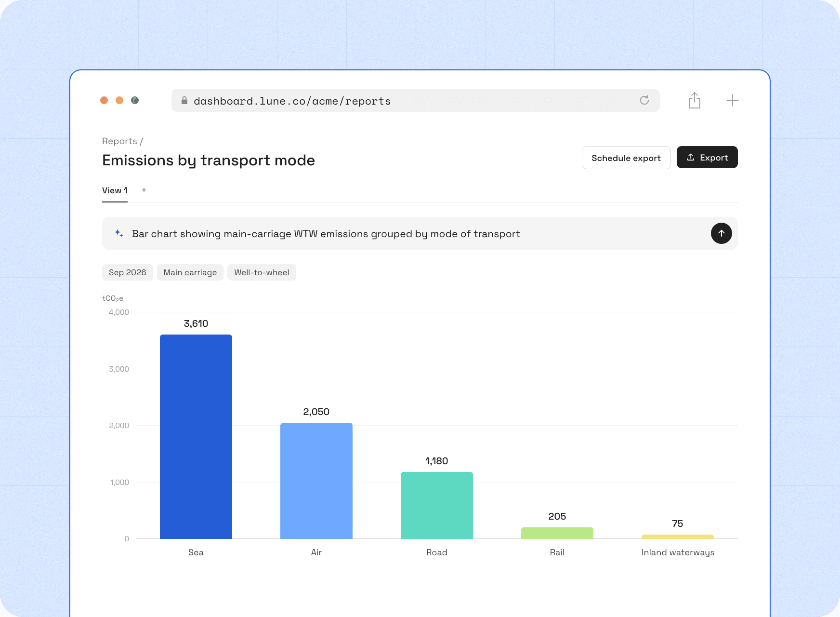Open the Main carriage filter chip

(x=190, y=272)
